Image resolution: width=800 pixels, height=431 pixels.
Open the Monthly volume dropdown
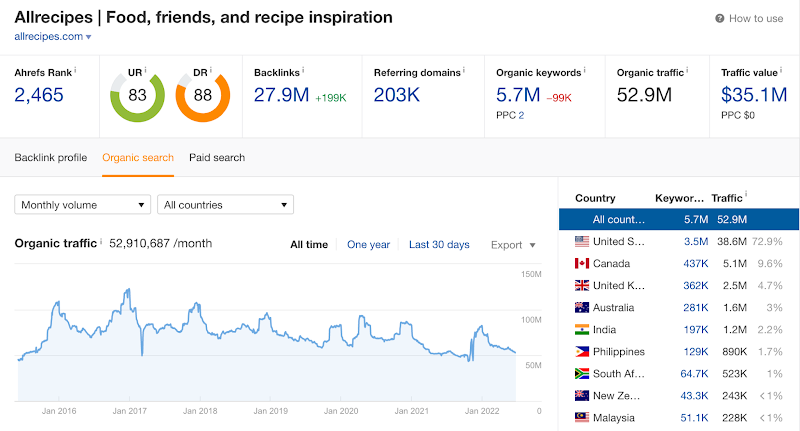(83, 205)
